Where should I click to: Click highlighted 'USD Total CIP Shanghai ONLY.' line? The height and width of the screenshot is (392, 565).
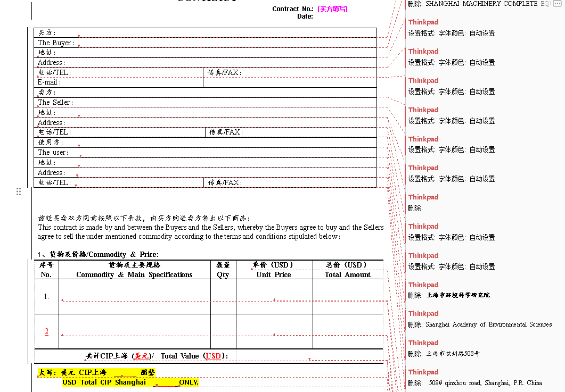(130, 382)
